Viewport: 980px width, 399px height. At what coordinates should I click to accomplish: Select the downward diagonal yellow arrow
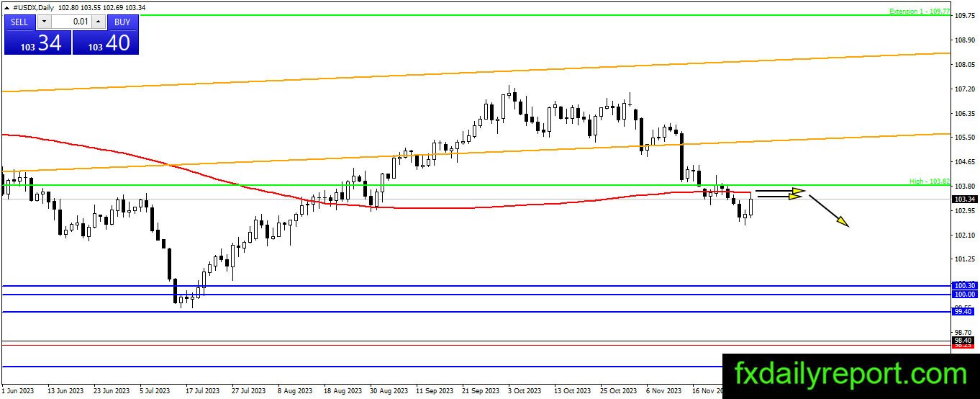pos(829,210)
